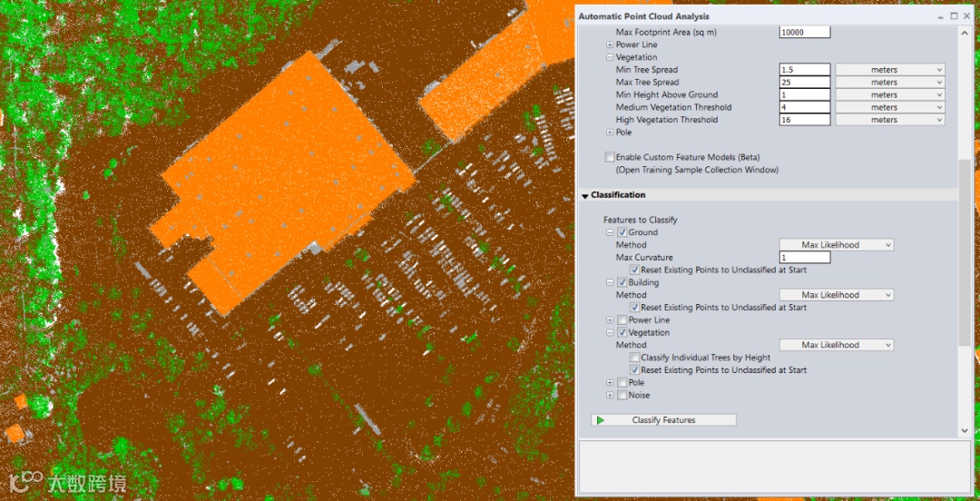Open Max Tree Spread units dropdown
980x501 pixels.
pyautogui.click(x=890, y=82)
